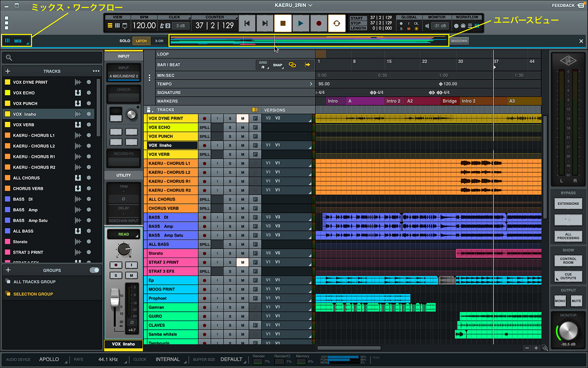Open the KAERU_2RIN project dropdown

(x=294, y=5)
